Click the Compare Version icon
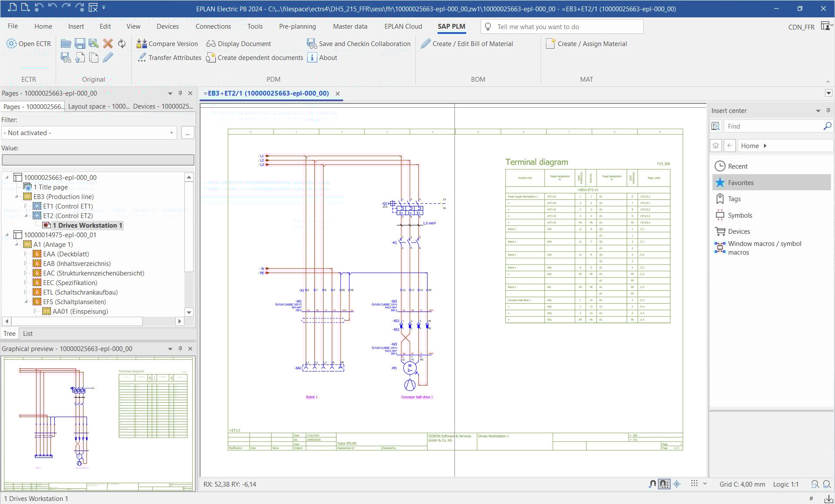This screenshot has height=504, width=835. point(141,43)
